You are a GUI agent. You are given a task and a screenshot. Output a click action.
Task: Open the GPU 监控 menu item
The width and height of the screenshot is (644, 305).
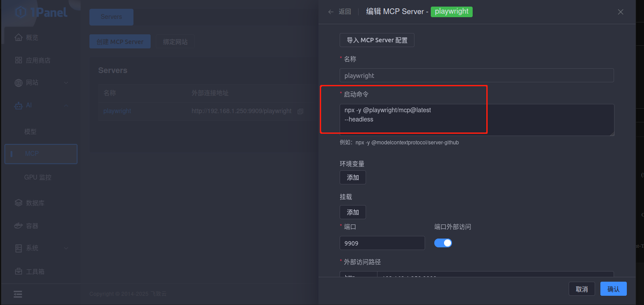click(x=38, y=177)
